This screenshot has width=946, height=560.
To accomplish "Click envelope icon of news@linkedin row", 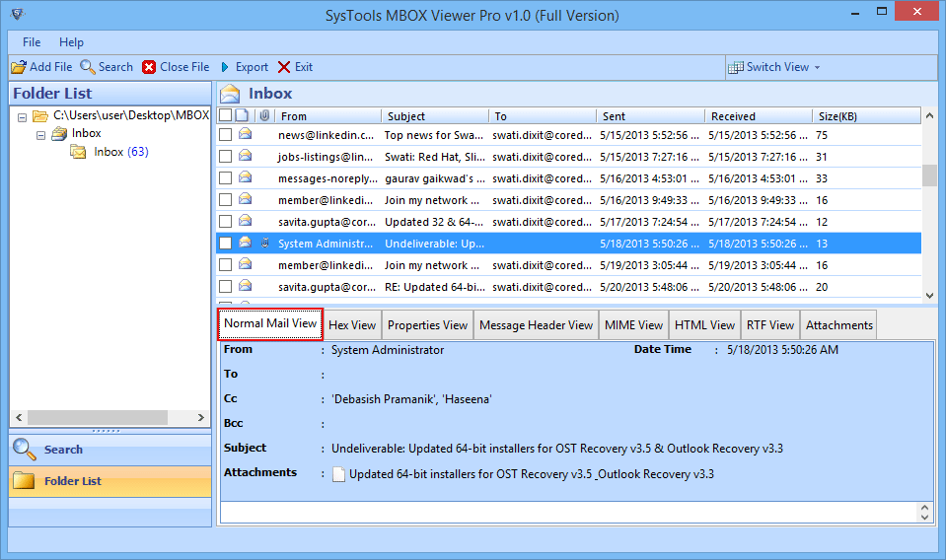I will click(245, 134).
